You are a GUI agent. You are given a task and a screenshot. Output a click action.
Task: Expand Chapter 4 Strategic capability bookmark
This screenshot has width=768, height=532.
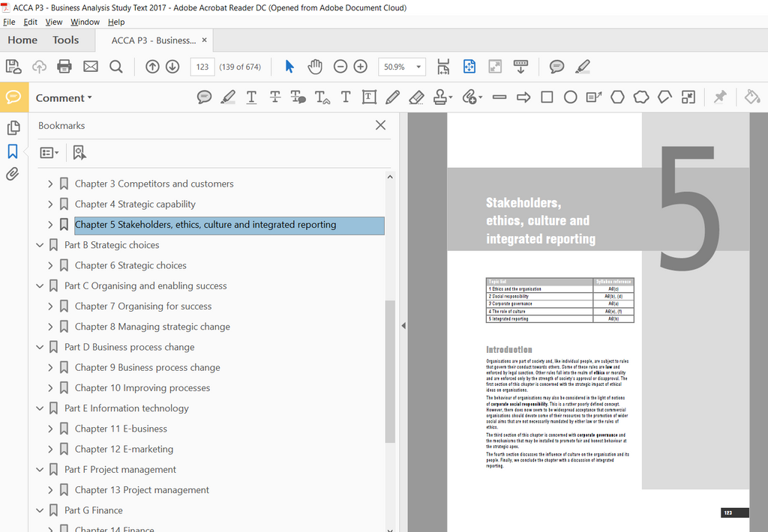click(x=50, y=205)
